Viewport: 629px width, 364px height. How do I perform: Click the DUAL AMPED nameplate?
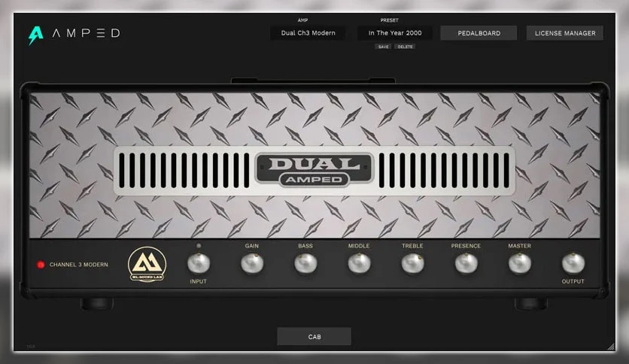pos(314,171)
